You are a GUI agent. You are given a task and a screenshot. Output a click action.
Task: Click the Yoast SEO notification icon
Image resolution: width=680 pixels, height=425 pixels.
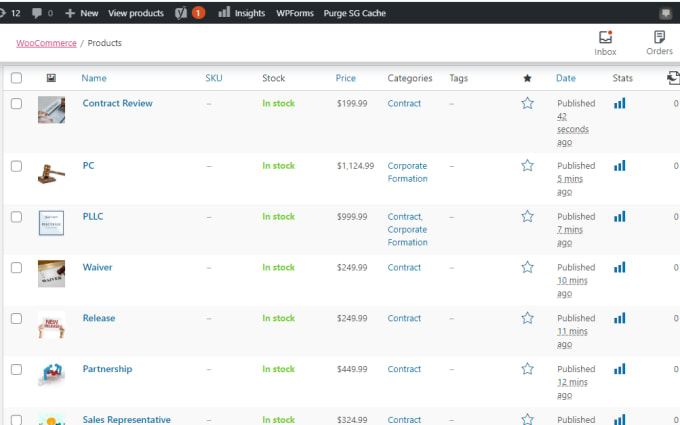(181, 13)
